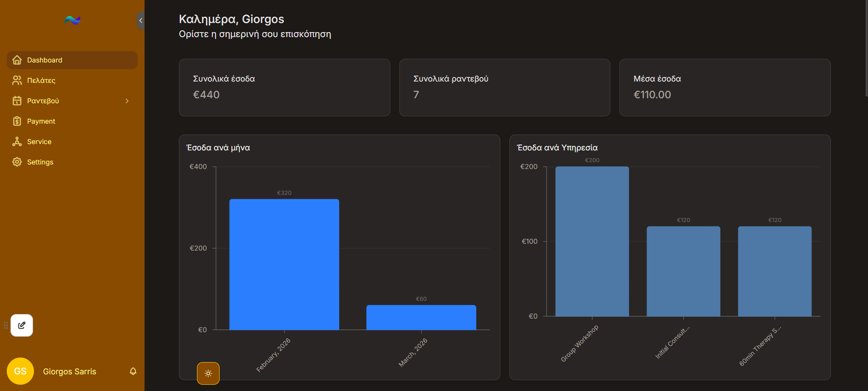Click the GS avatar circle
The image size is (868, 391).
click(x=20, y=371)
